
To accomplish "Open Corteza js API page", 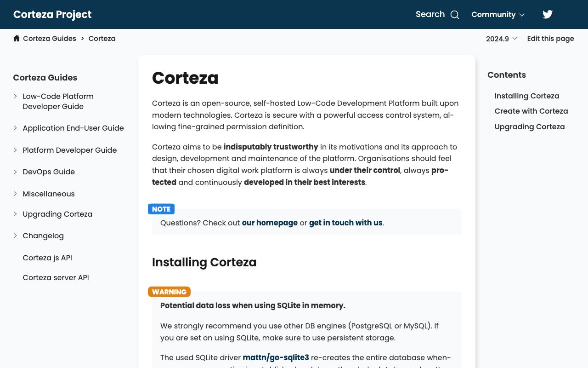I will pyautogui.click(x=47, y=258).
